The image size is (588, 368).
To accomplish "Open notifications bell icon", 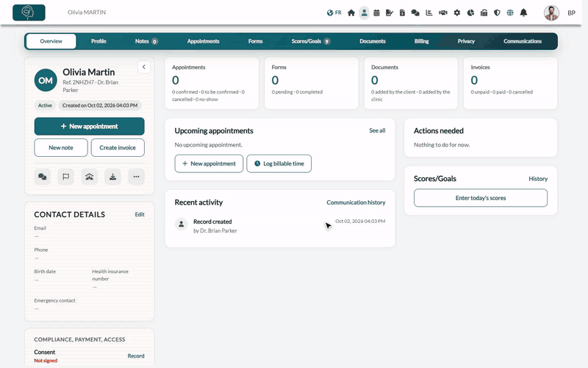I will pos(523,13).
